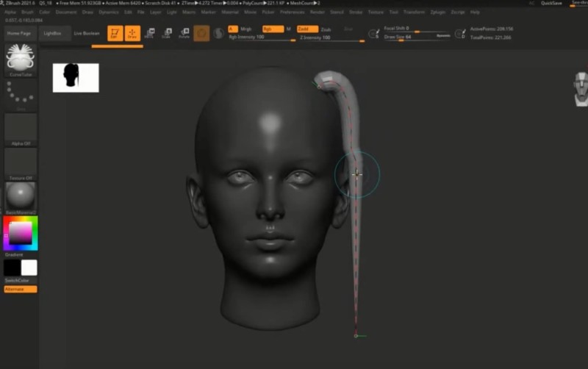The height and width of the screenshot is (369, 588).
Task: Open the Dots stroke type picker
Action: click(21, 93)
